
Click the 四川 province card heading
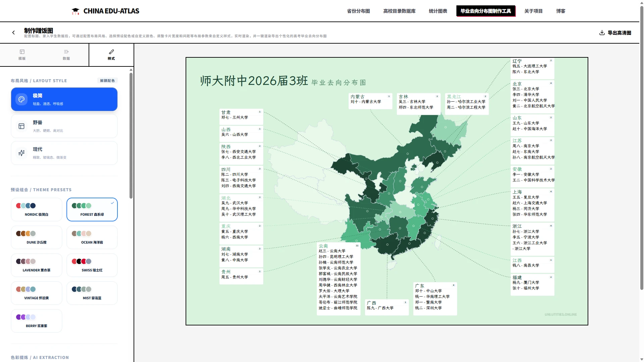[226, 169]
